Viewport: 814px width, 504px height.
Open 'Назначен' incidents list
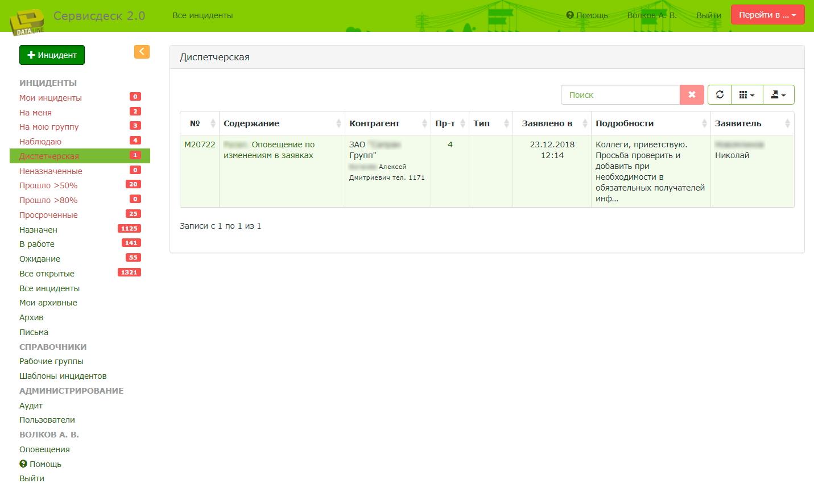(38, 230)
